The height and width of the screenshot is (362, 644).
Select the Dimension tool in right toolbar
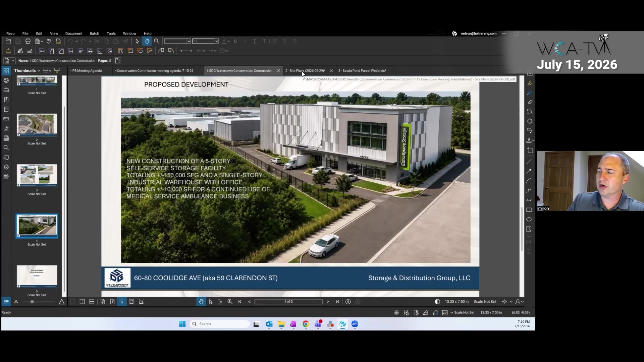(529, 200)
